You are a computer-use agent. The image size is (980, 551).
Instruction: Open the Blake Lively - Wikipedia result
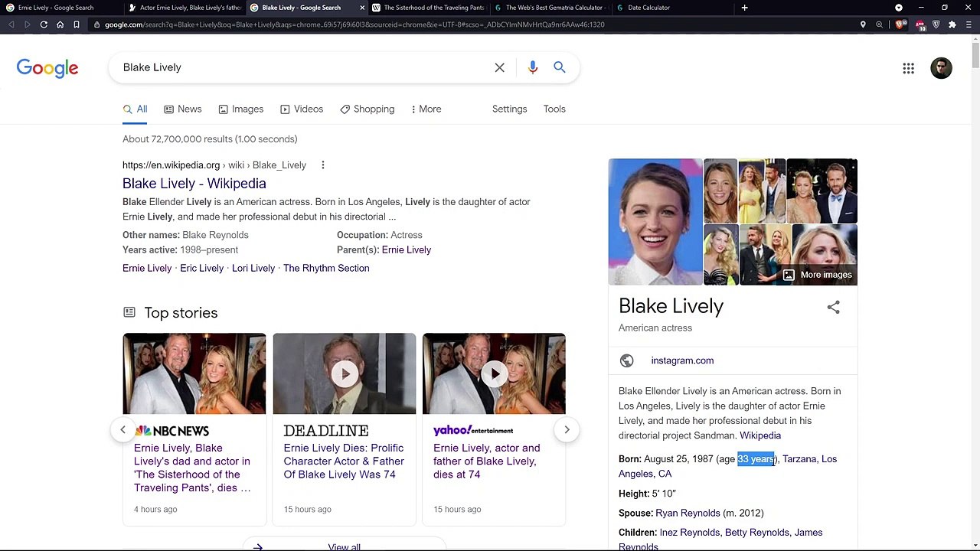[x=194, y=184]
